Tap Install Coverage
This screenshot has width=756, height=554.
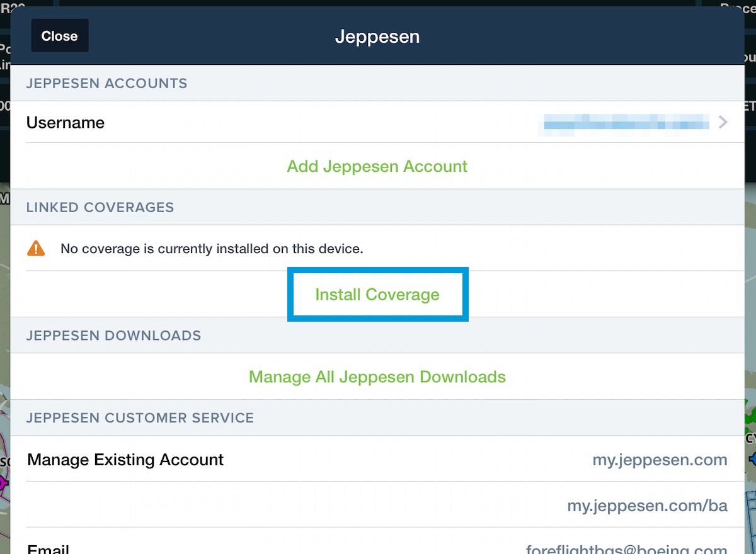[377, 295]
